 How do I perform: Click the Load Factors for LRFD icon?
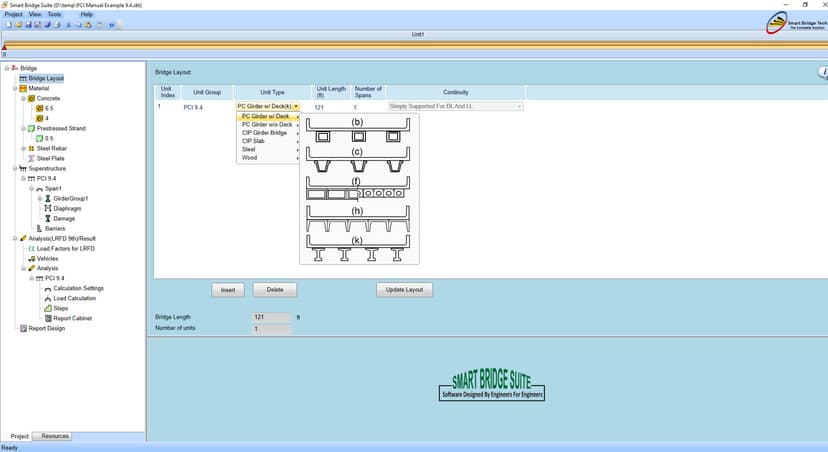pyautogui.click(x=31, y=249)
